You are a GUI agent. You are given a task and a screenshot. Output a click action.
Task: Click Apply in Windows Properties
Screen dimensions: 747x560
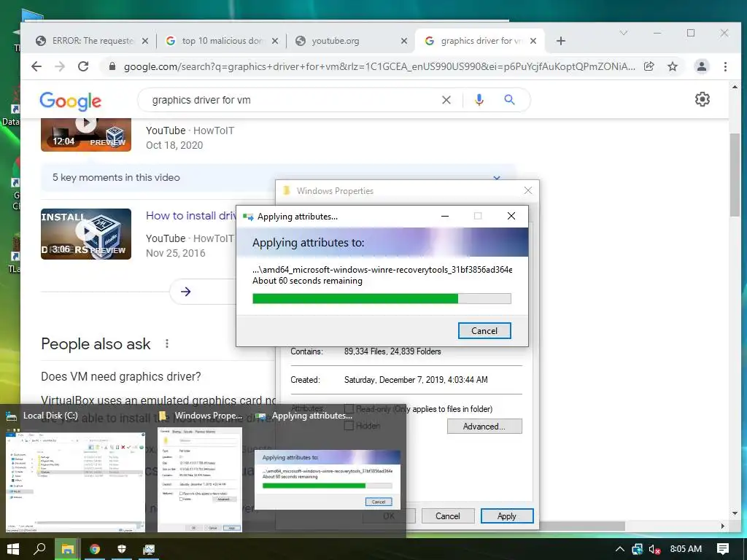point(506,516)
